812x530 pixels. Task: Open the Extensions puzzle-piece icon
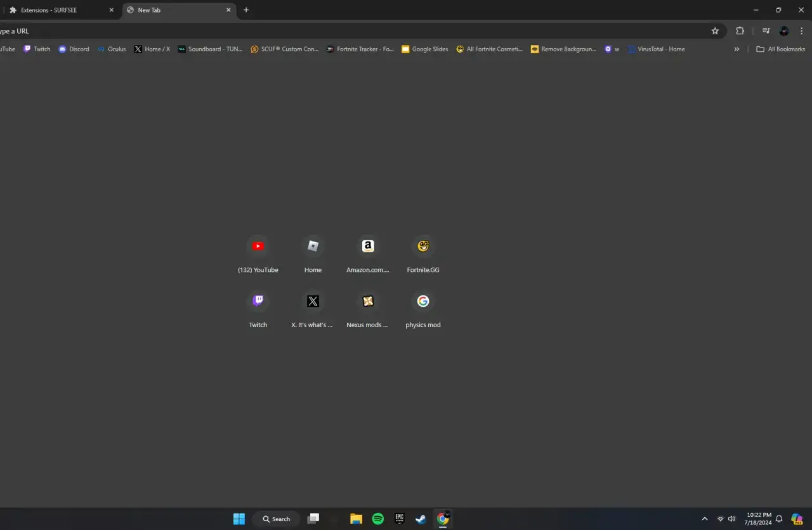pyautogui.click(x=740, y=30)
